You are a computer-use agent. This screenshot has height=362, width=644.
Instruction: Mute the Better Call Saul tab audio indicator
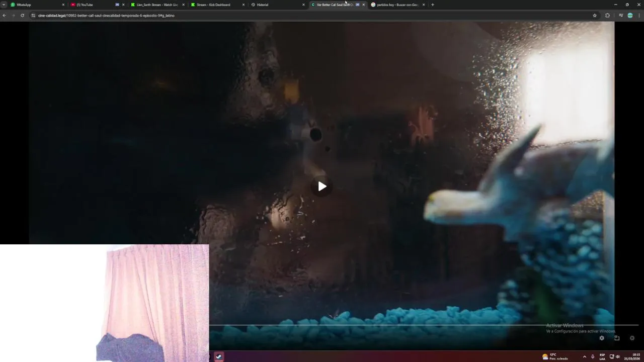(358, 5)
